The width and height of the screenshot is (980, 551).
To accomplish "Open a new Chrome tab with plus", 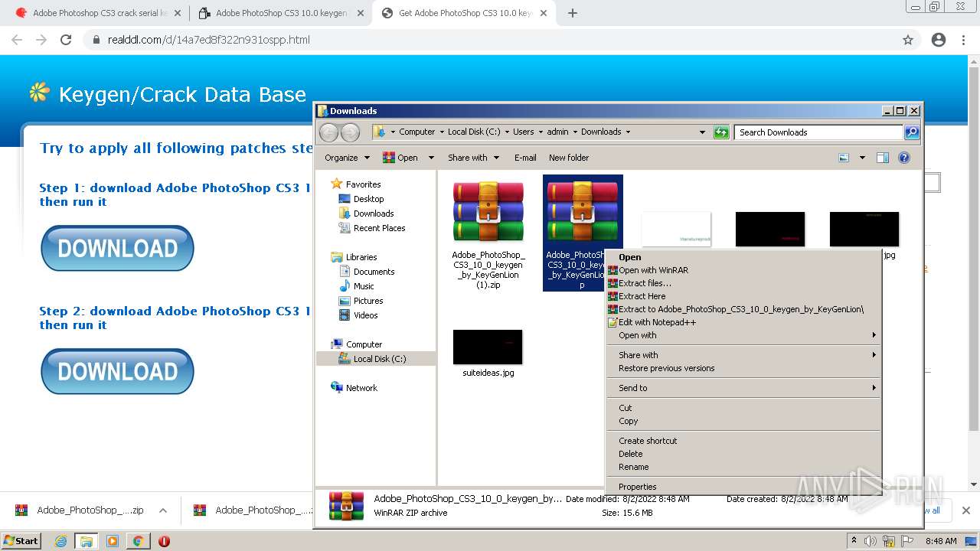I will [573, 13].
